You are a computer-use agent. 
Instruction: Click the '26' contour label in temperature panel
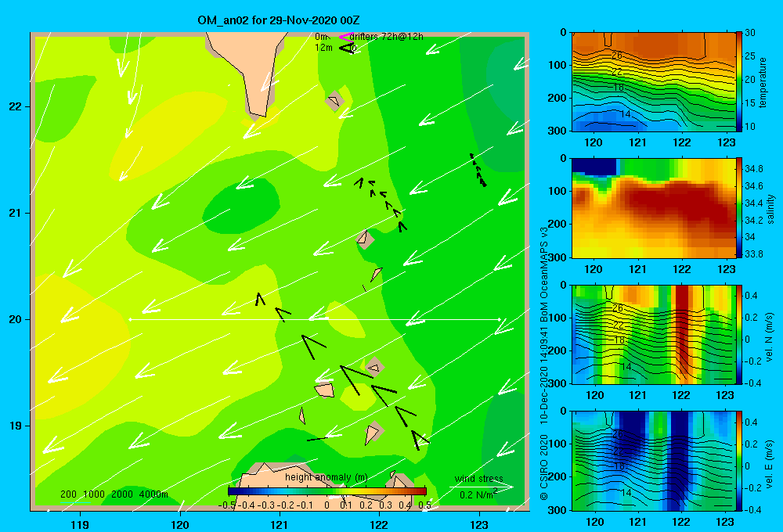click(x=617, y=56)
